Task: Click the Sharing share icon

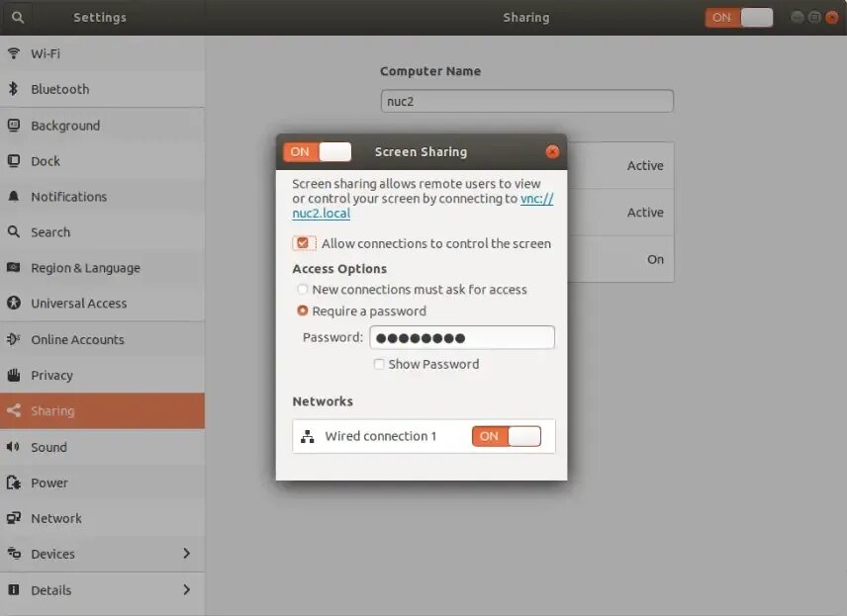Action: [14, 410]
